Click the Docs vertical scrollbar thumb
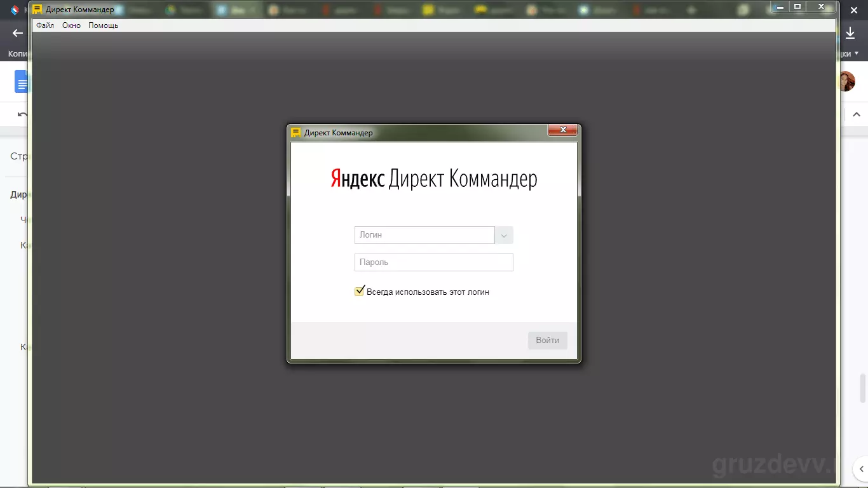868x488 pixels. click(x=863, y=388)
